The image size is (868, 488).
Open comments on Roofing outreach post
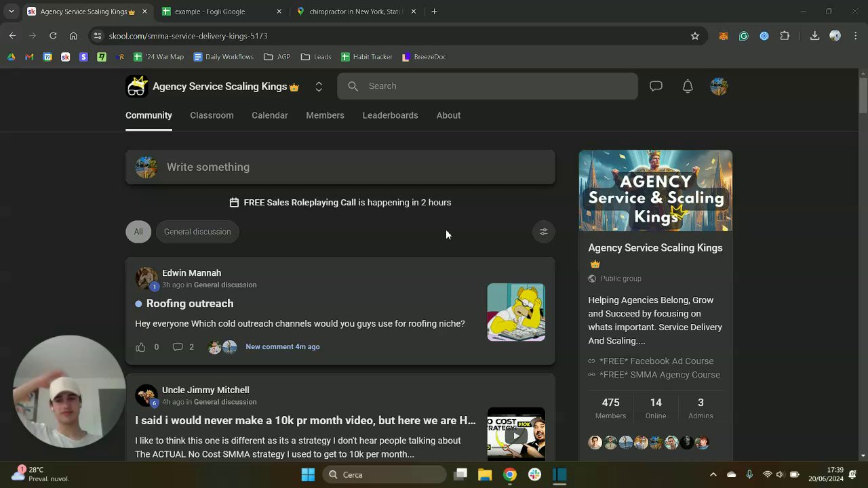tap(178, 347)
